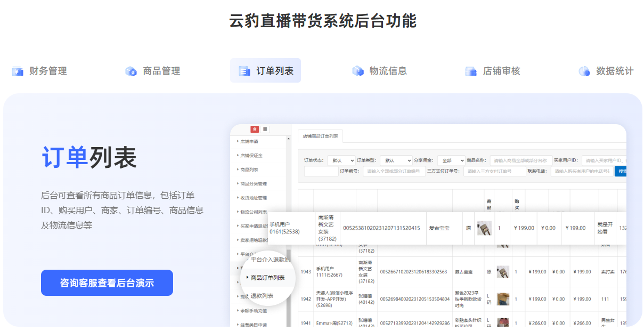Click order ID 1942
Viewport: 644px width, 331px height.
306,299
